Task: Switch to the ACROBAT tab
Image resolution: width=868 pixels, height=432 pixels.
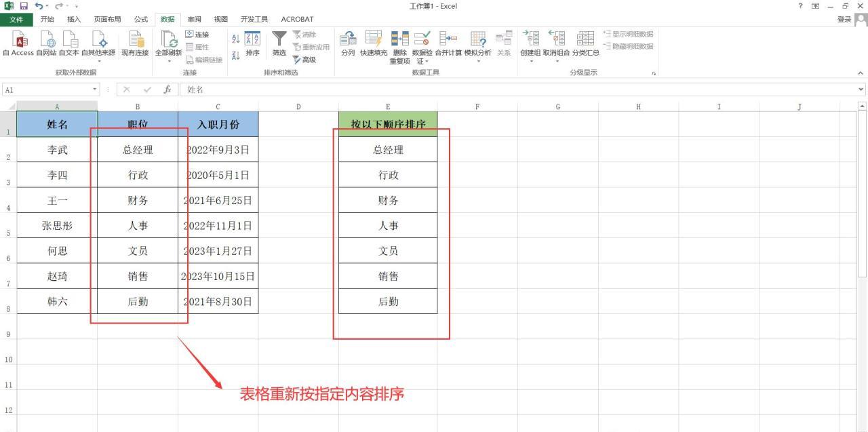Action: 297,19
